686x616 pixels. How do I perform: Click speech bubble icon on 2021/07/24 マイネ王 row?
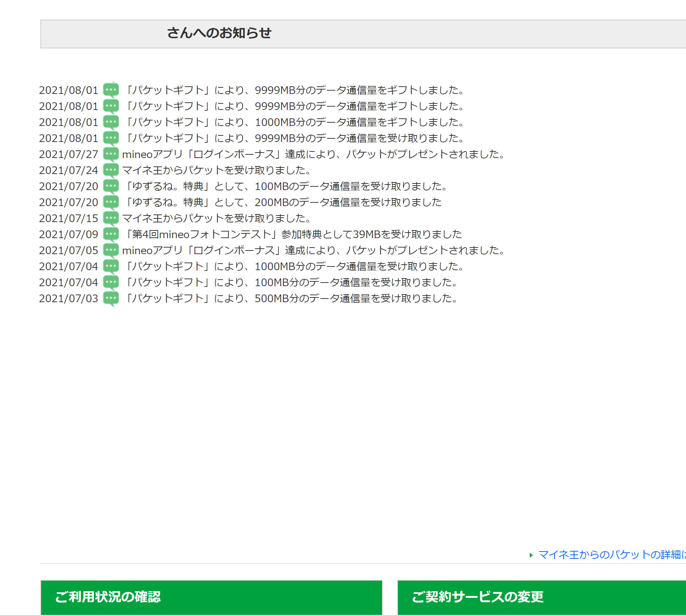(x=111, y=170)
